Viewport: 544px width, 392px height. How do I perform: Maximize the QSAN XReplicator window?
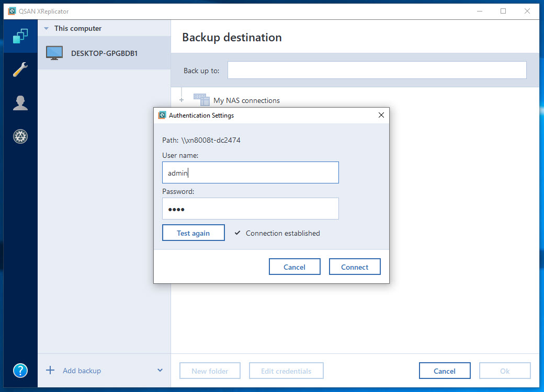point(503,11)
